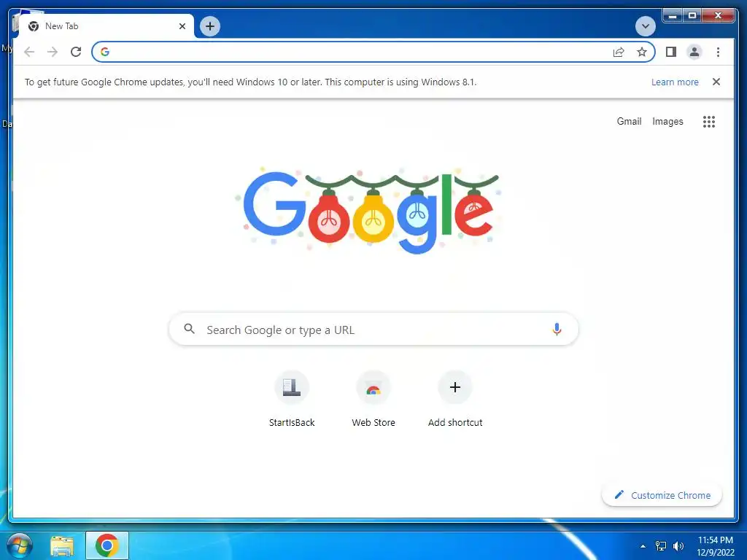Click the Customize Chrome button
The height and width of the screenshot is (560, 747).
click(662, 495)
